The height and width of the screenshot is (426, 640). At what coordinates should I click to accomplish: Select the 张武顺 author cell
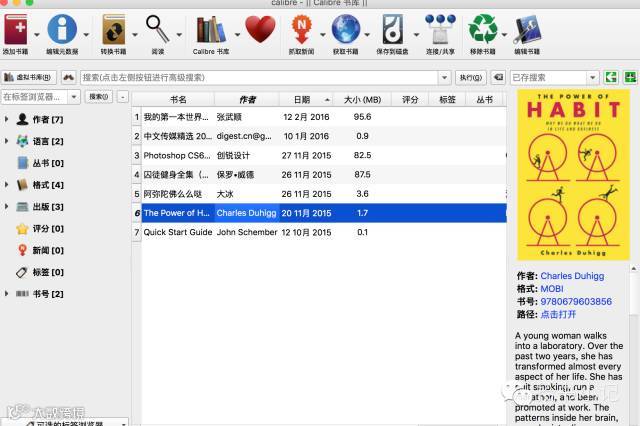(x=247, y=117)
